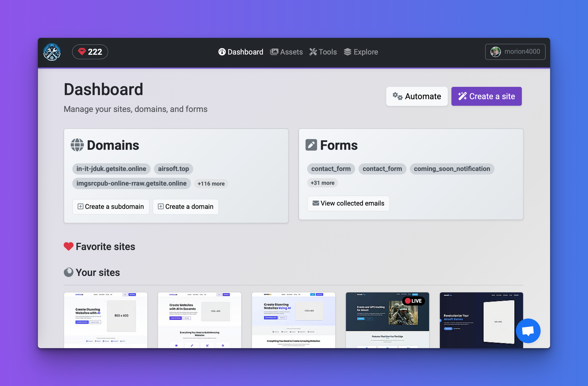Select the in-it-jduk.getsite.online domain chip

[111, 169]
